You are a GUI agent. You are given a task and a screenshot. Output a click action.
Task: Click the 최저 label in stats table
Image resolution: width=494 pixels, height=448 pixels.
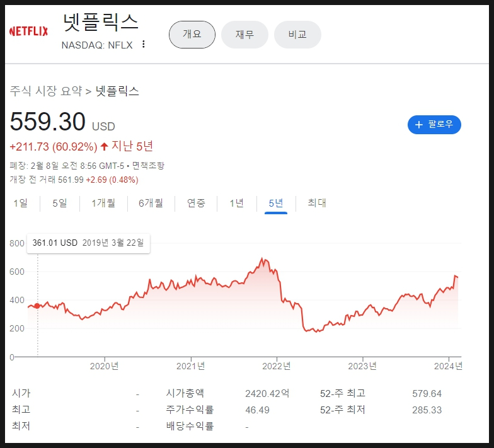(21, 426)
